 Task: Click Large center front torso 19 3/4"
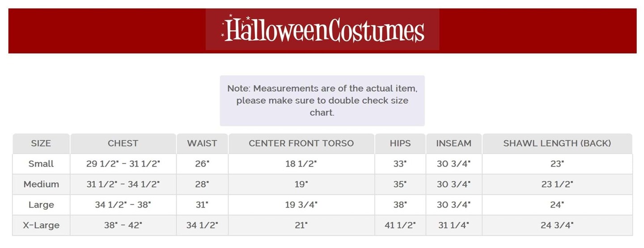click(x=301, y=205)
